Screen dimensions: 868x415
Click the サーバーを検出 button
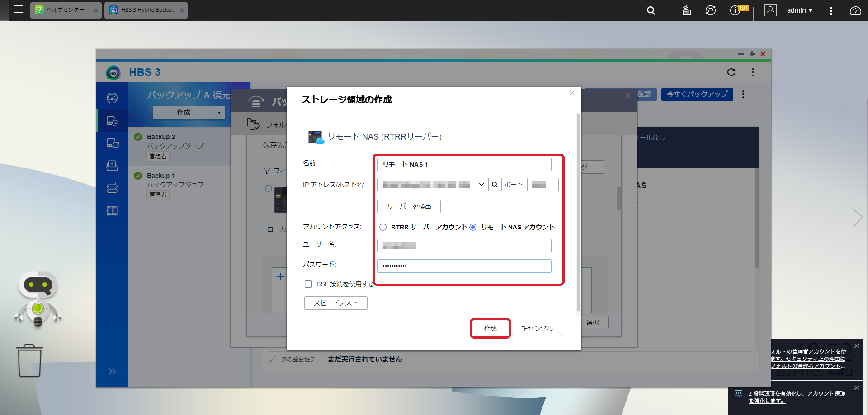[409, 206]
